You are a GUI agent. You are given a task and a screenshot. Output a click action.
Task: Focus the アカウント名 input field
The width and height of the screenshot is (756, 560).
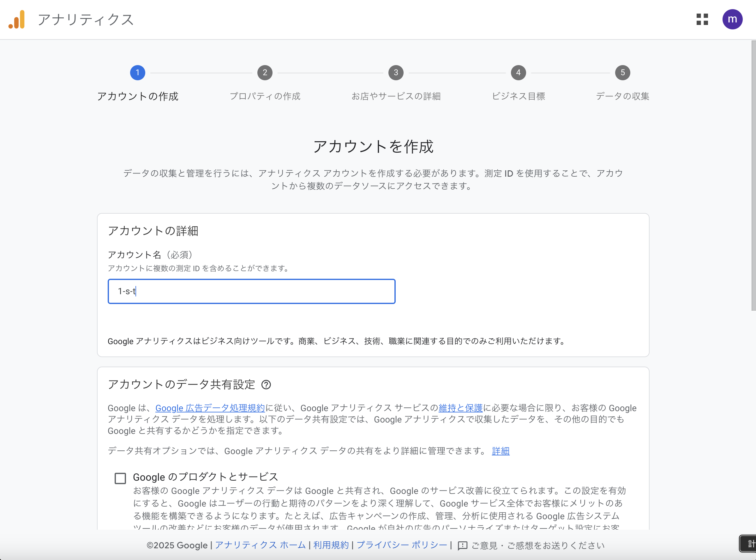[x=251, y=291]
